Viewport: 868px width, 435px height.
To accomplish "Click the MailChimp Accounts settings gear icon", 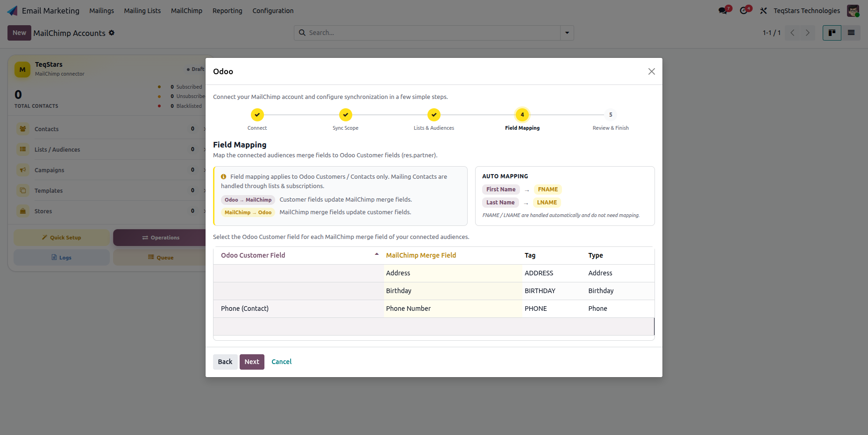I will click(x=112, y=33).
